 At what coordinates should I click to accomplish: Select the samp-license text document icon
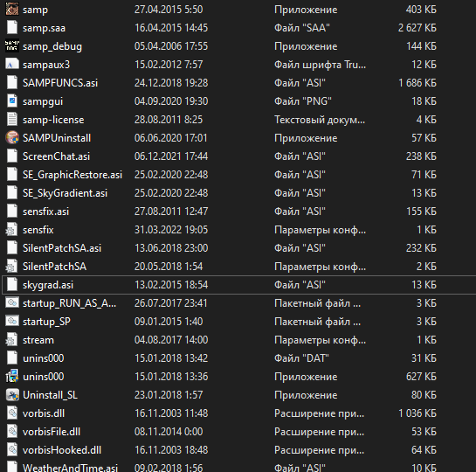coord(12,120)
